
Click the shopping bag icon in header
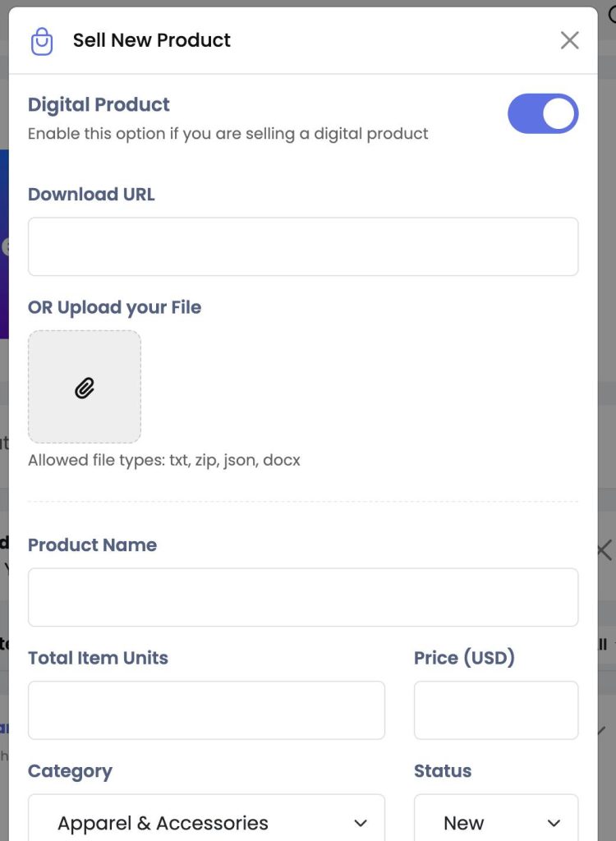(42, 41)
